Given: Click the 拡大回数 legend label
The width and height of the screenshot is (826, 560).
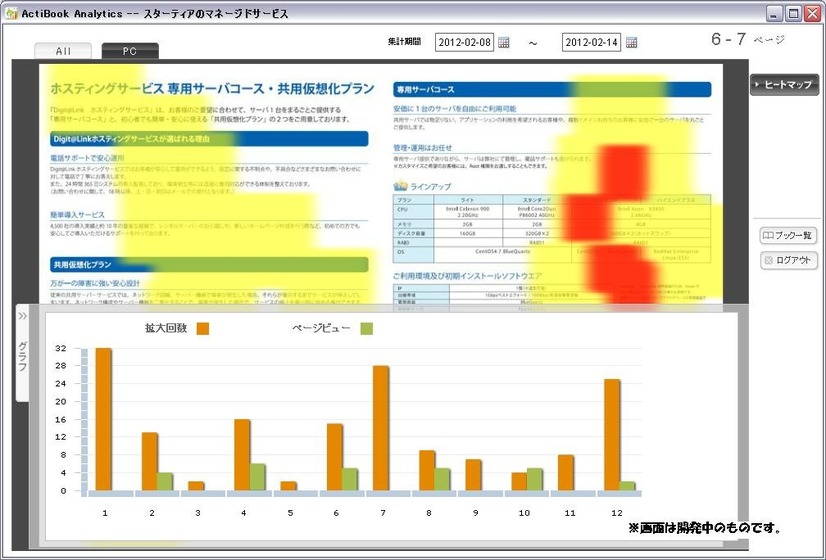Looking at the screenshot, I should tap(166, 328).
